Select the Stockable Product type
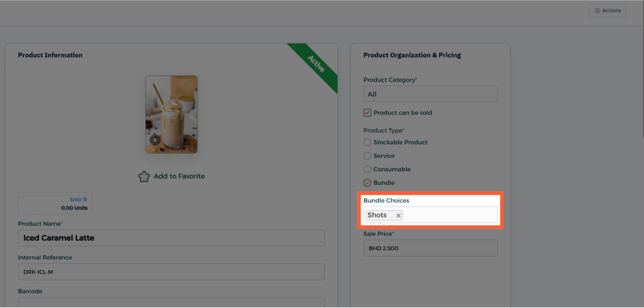Screen dimensions: 644x308 (368, 142)
